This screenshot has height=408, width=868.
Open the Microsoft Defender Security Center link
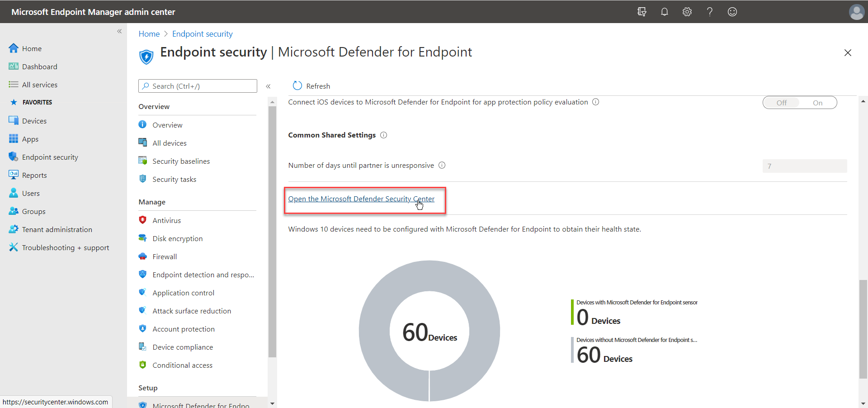coord(361,199)
